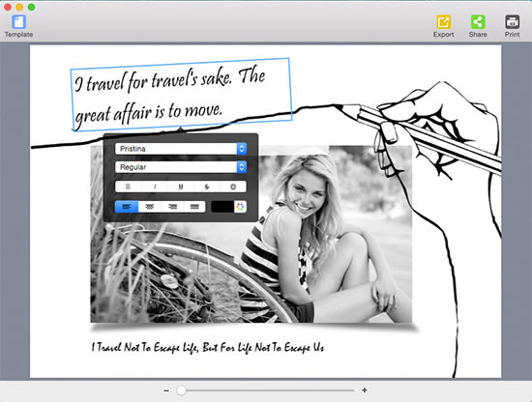532x402 pixels.
Task: Click the green Share icon
Action: (x=478, y=22)
